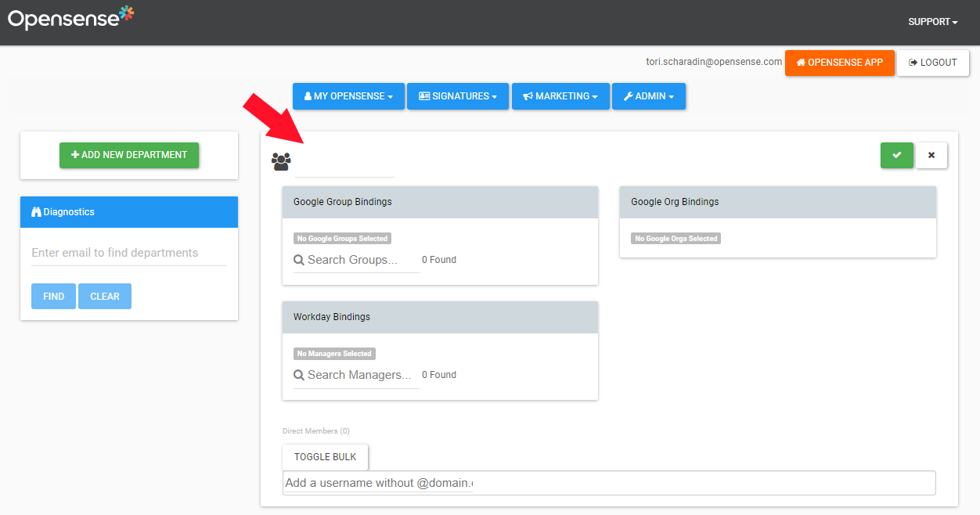Open the Opensense App
Image resolution: width=980 pixels, height=515 pixels.
pyautogui.click(x=840, y=63)
